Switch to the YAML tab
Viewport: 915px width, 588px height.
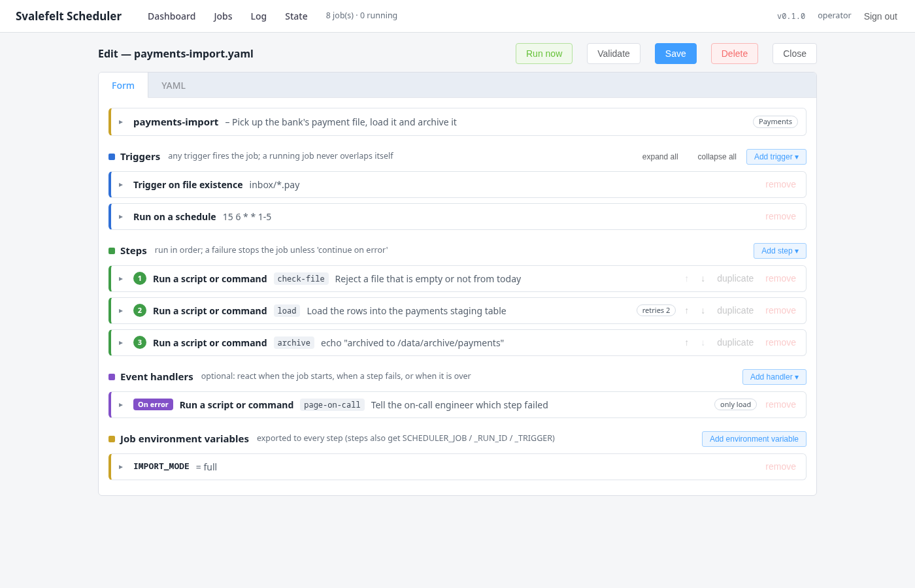173,86
